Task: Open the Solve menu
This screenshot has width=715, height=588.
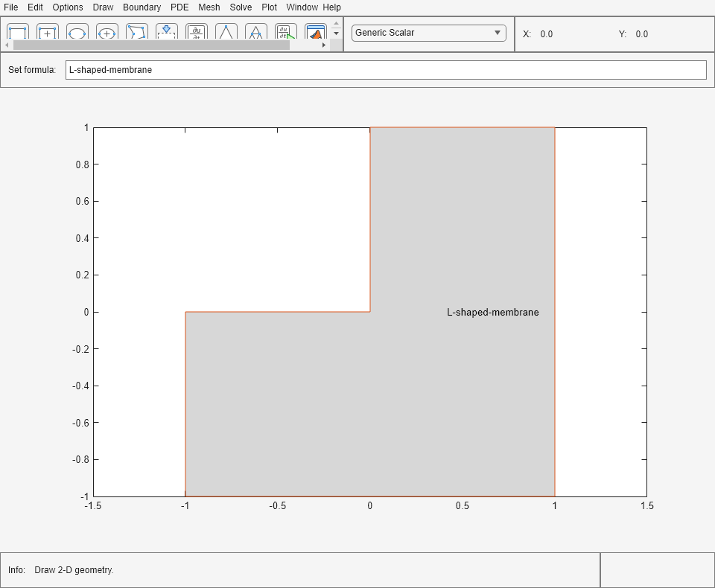Action: pos(241,7)
